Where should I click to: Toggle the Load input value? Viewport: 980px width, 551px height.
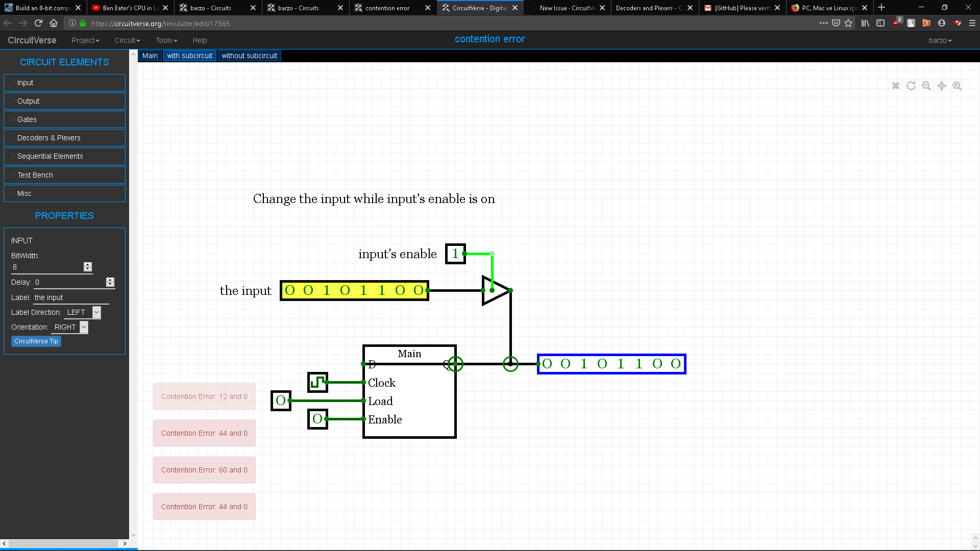280,401
